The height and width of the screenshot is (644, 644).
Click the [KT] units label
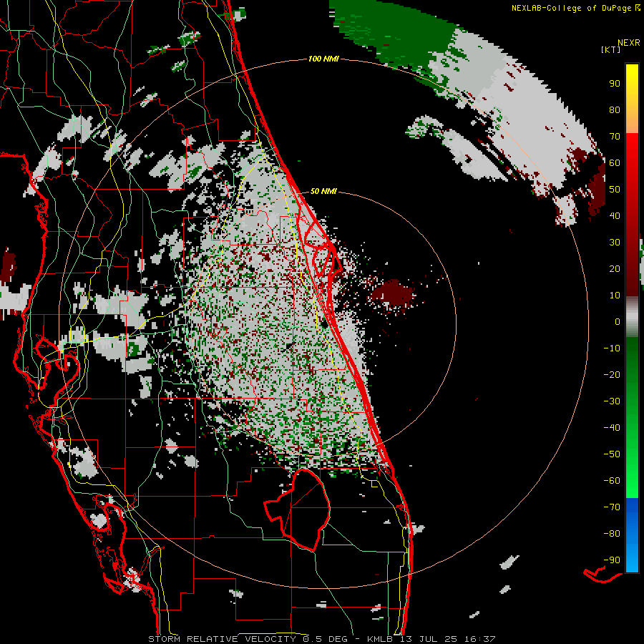coord(611,49)
